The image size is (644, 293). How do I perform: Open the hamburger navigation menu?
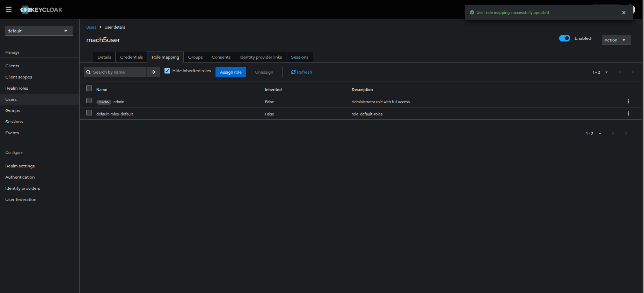pos(9,9)
